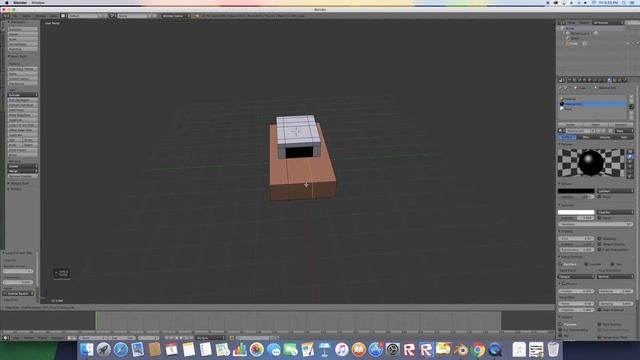Select the flat plane preview shape icon
This screenshot has width=640, height=360.
click(630, 151)
